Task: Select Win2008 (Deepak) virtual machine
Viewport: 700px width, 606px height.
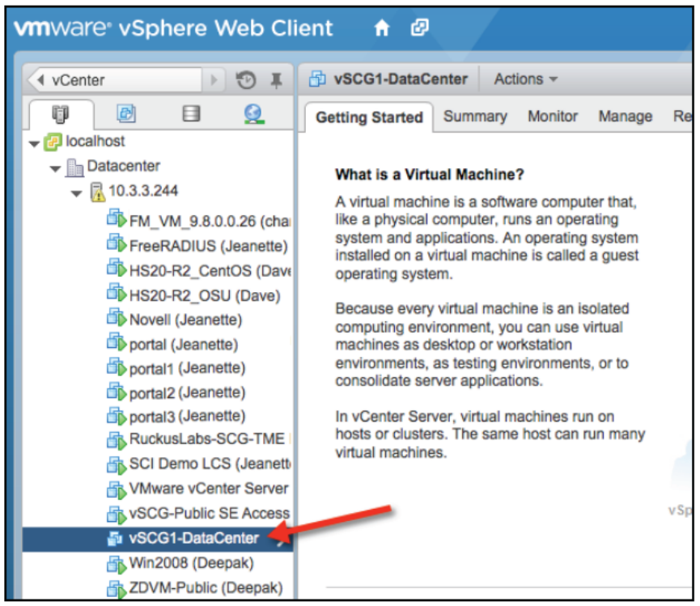Action: (x=192, y=563)
